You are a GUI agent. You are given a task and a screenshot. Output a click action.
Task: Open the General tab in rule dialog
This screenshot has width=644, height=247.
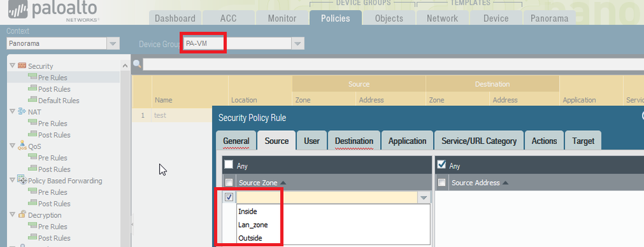click(236, 141)
